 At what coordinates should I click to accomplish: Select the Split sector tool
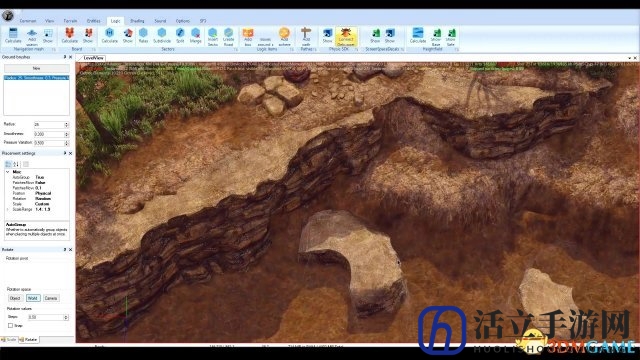(180, 36)
